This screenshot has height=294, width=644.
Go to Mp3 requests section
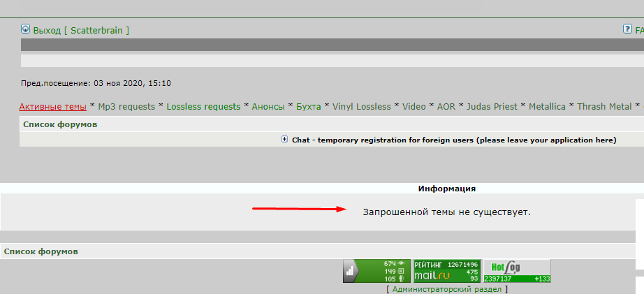[126, 107]
